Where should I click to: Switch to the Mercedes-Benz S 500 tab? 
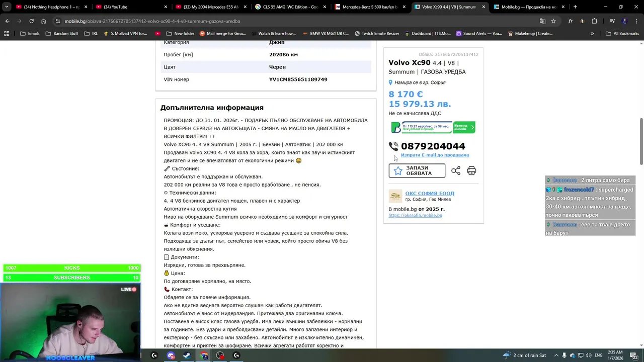[369, 7]
